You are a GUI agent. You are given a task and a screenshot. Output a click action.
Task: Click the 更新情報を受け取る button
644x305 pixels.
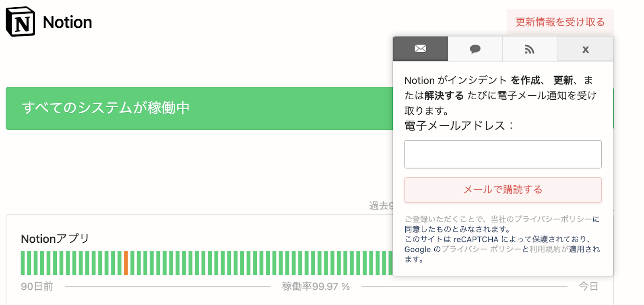coord(560,22)
